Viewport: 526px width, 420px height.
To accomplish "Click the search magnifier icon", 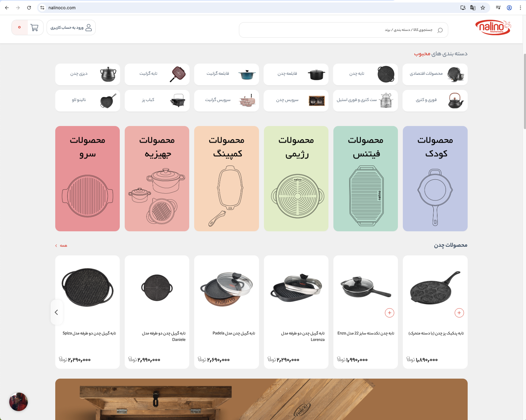I will pos(440,30).
